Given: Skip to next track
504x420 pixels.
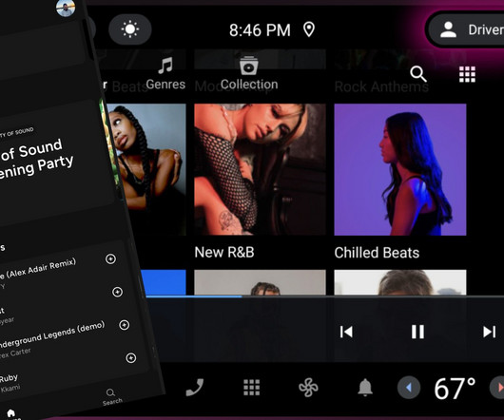Looking at the screenshot, I should tap(489, 332).
